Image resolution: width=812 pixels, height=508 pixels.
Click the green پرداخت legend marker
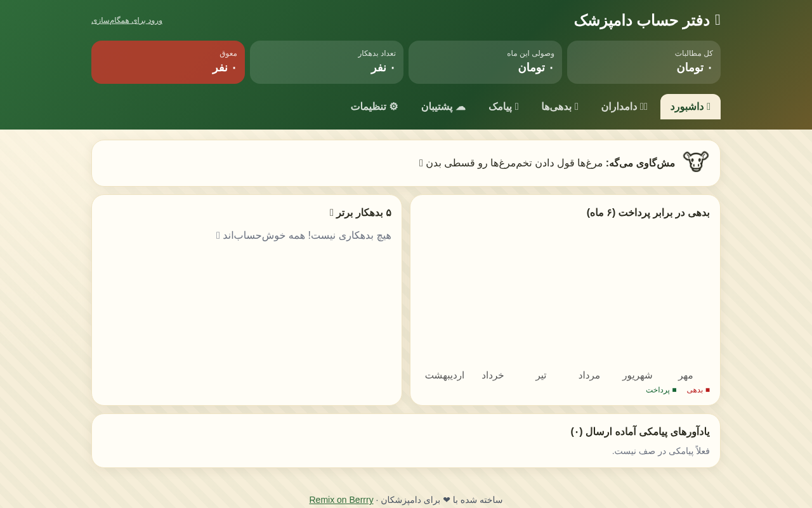674,390
